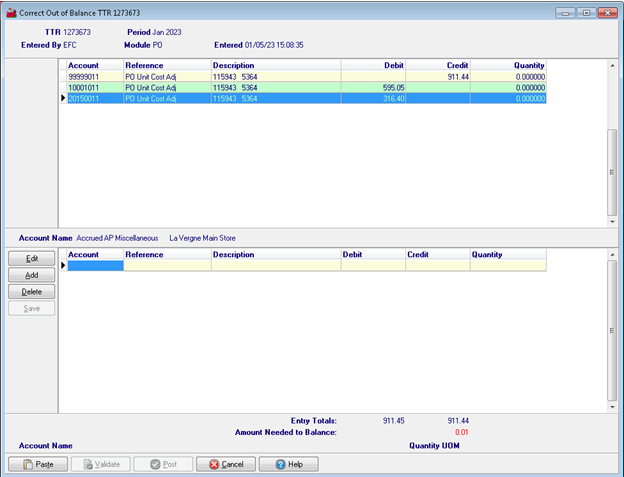
Task: Click the Description cell in lower grid
Action: pos(275,266)
